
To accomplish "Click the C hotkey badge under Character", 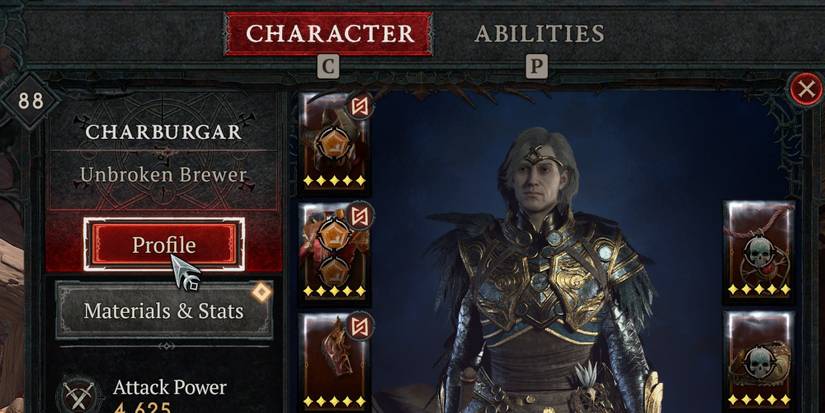I will click(328, 67).
